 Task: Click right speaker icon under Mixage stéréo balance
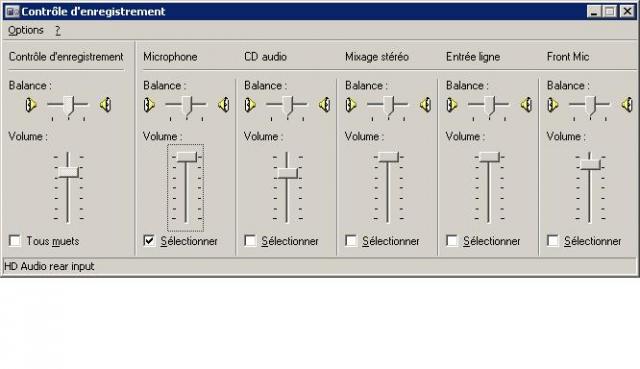[x=426, y=105]
